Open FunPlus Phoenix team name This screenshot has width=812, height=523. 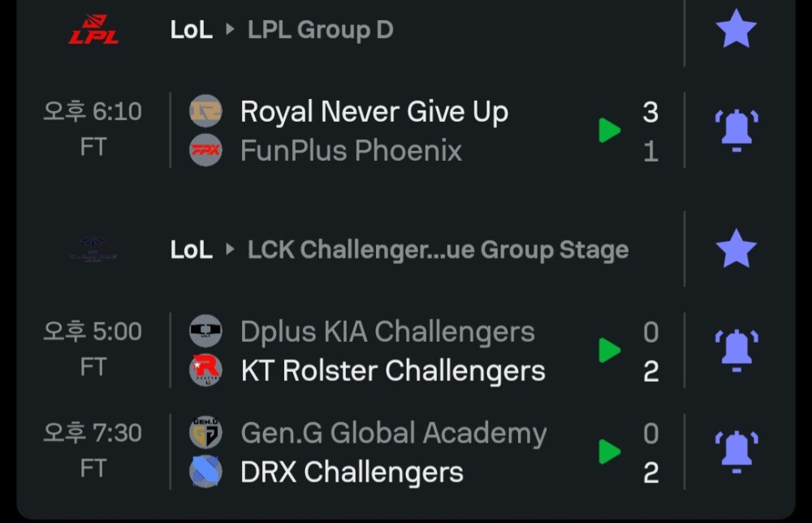[351, 150]
